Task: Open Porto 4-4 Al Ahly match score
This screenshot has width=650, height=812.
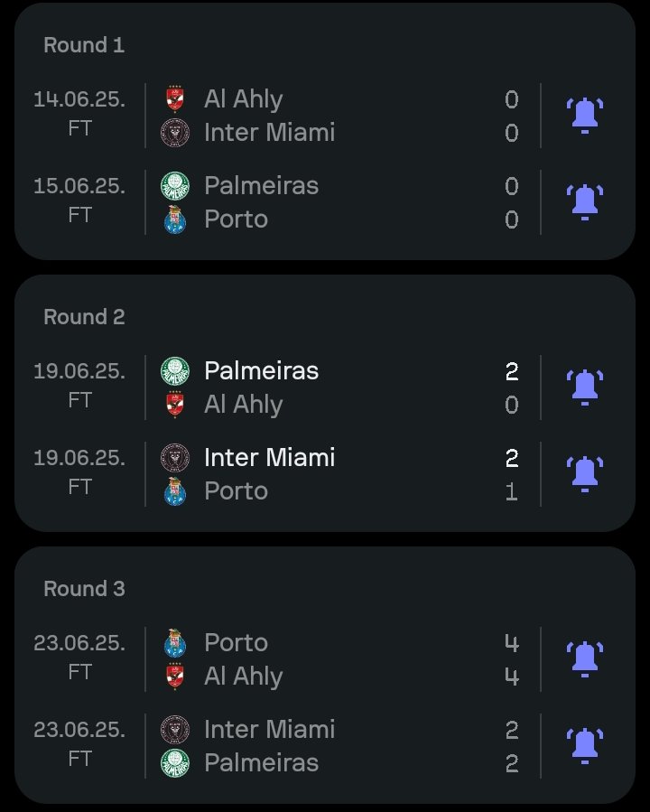Action: pyautogui.click(x=512, y=659)
